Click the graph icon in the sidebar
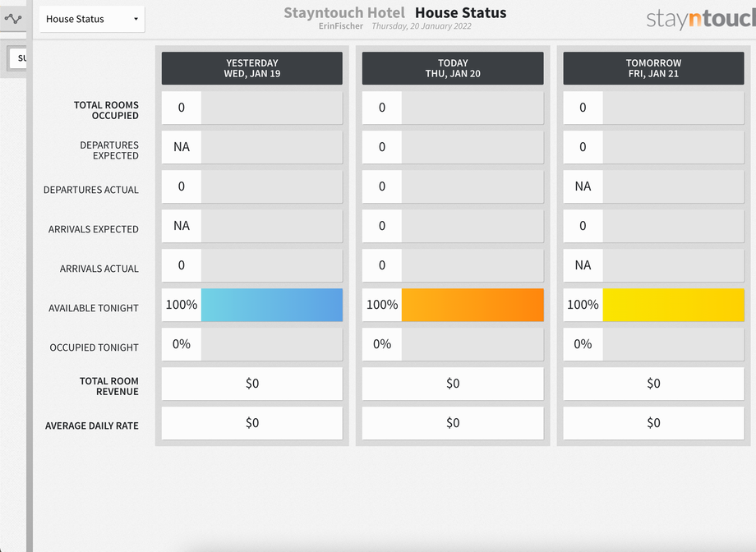Viewport: 756px width, 552px height. tap(13, 19)
